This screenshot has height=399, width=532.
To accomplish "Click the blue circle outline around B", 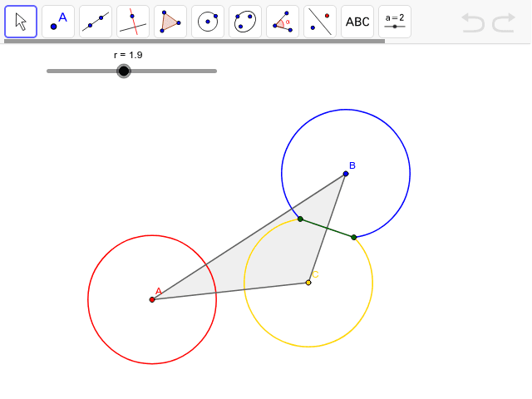I will [x=410, y=174].
